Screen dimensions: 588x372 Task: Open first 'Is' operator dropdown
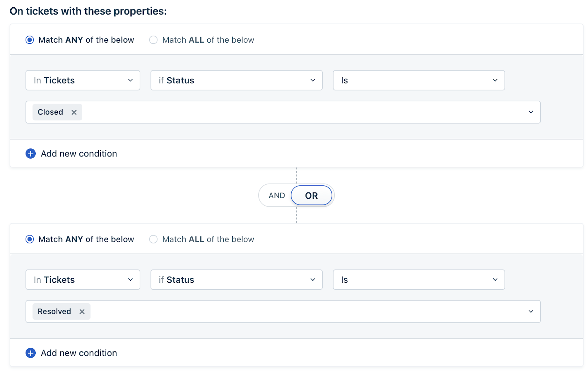[x=419, y=80]
